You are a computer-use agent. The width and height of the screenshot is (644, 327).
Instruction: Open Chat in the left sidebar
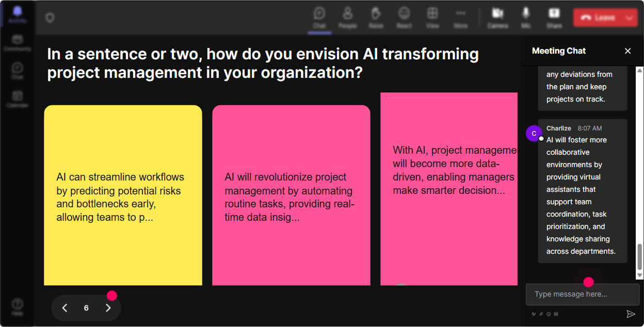[18, 71]
